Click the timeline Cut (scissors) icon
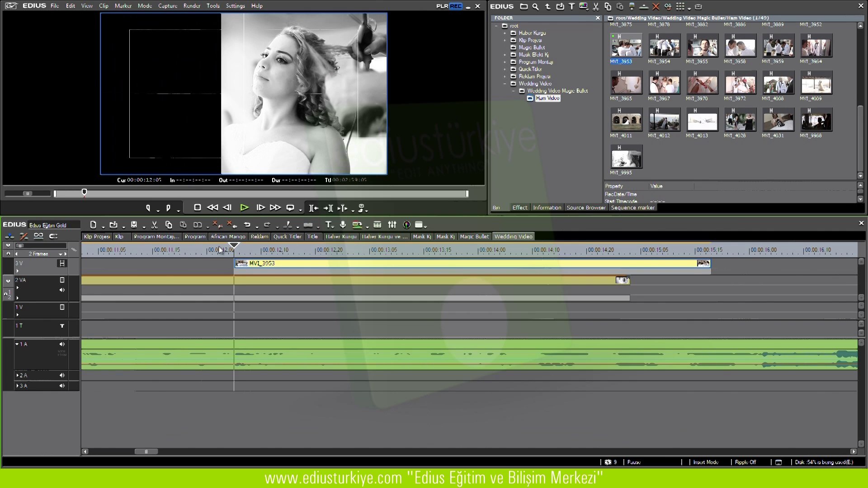This screenshot has width=868, height=488. tap(154, 225)
